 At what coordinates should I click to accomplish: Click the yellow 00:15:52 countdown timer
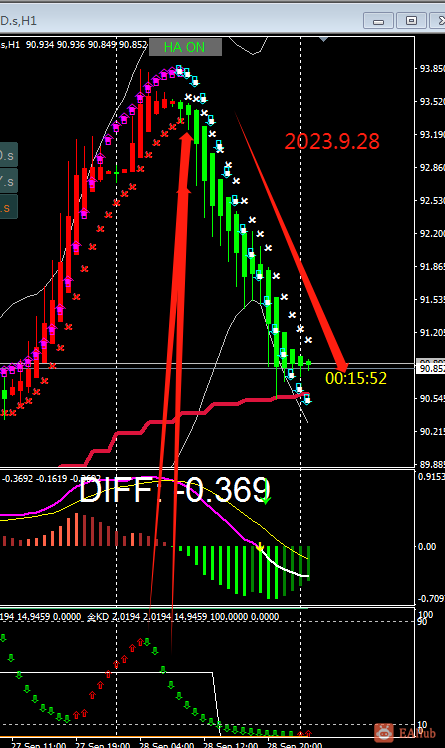tap(356, 378)
